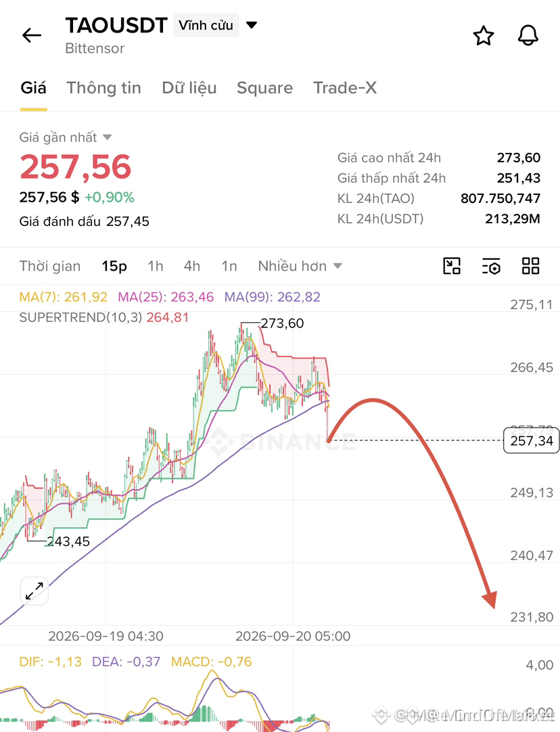Select the 15p timeframe
Image resolution: width=560 pixels, height=732 pixels.
pos(114,266)
